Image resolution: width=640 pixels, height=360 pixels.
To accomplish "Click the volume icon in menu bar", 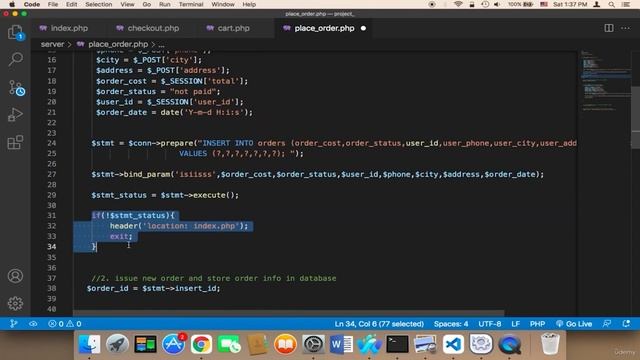I will coord(497,4).
